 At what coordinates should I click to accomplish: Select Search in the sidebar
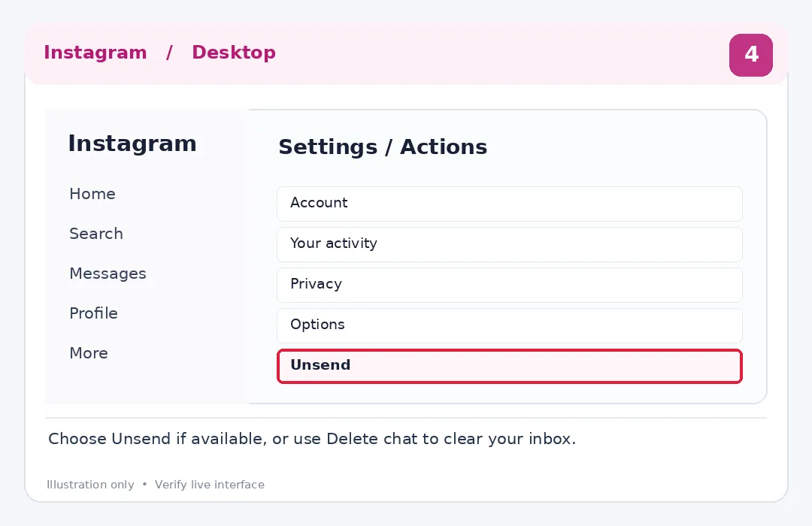click(x=95, y=234)
